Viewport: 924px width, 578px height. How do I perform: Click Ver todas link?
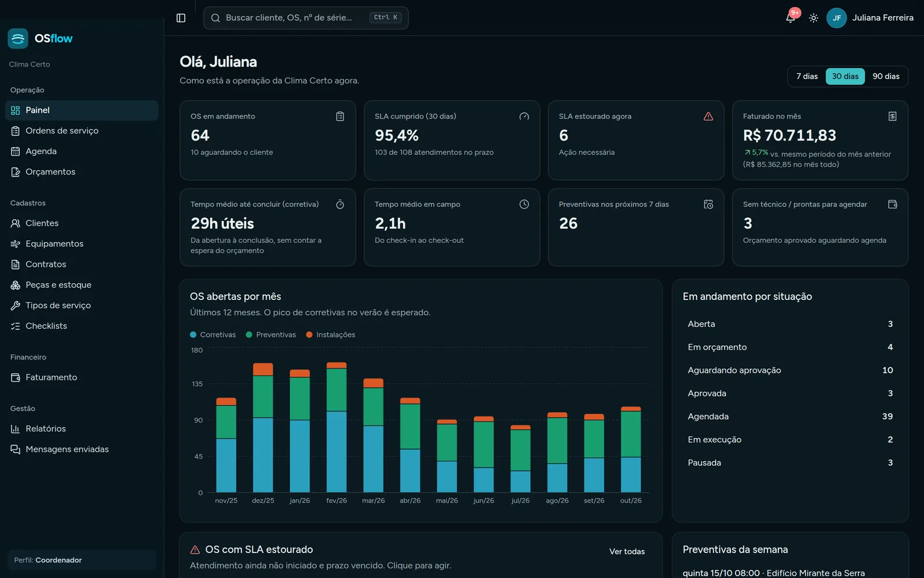(x=627, y=551)
